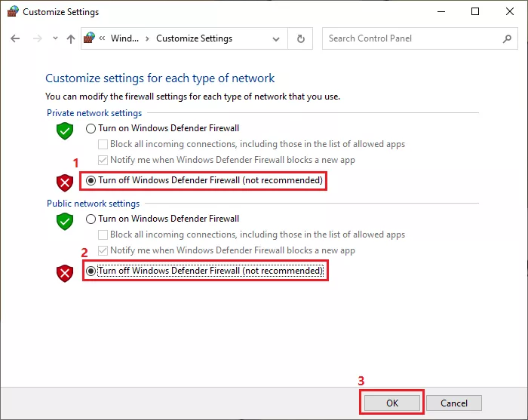Image resolution: width=528 pixels, height=420 pixels.
Task: Expand the chevron after 'Wind...' breadcrumb
Action: pyautogui.click(x=147, y=38)
